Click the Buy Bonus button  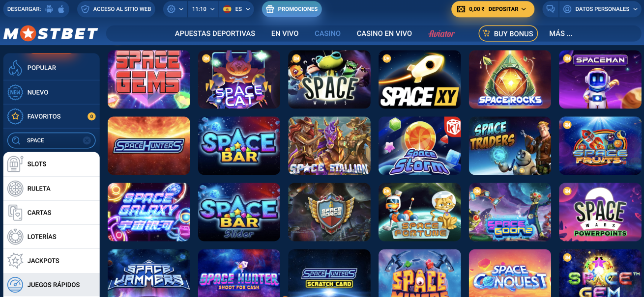(x=508, y=33)
